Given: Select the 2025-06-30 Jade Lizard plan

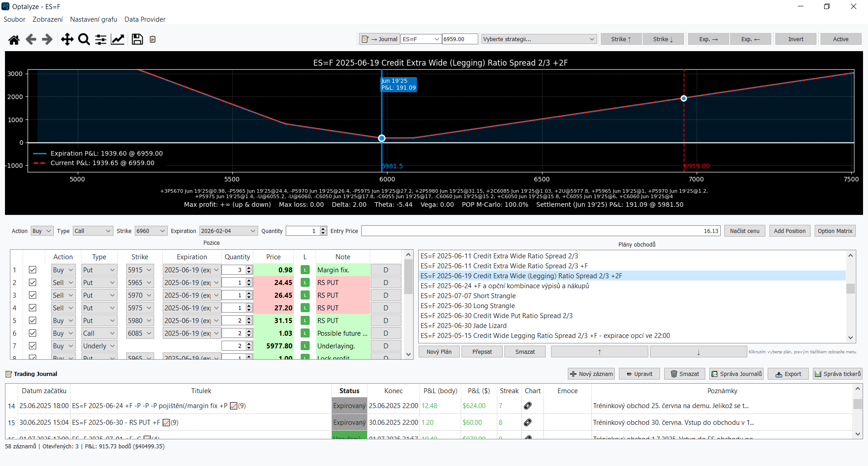Looking at the screenshot, I should click(x=463, y=326).
